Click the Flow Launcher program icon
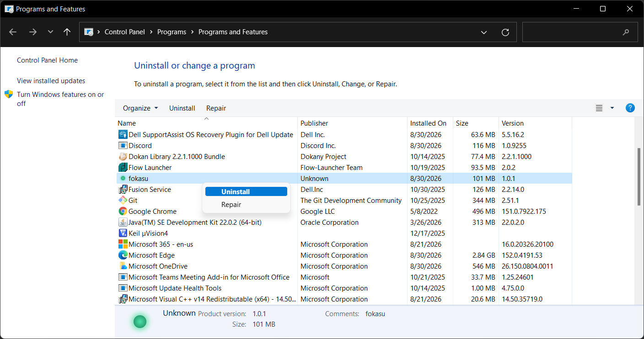 click(x=123, y=168)
